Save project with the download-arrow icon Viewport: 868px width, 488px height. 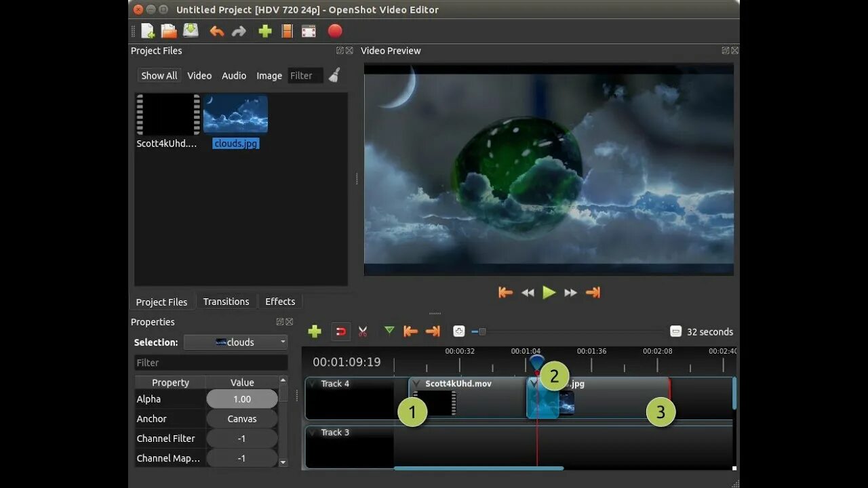191,31
